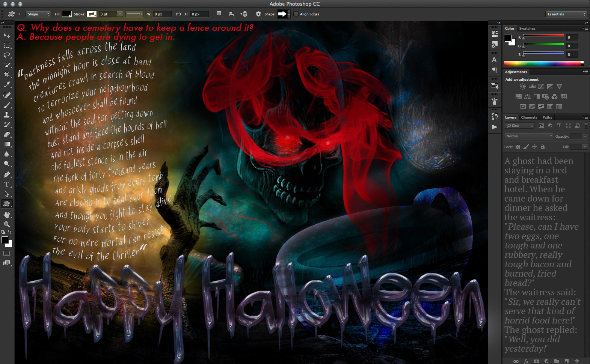Open the Normal blend mode dropdown
The width and height of the screenshot is (590, 364).
pos(529,136)
